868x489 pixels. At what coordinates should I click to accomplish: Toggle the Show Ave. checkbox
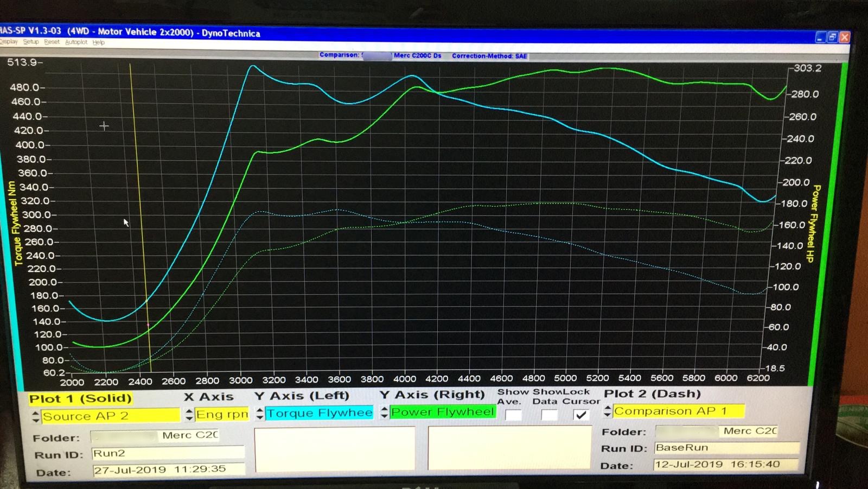(x=513, y=415)
